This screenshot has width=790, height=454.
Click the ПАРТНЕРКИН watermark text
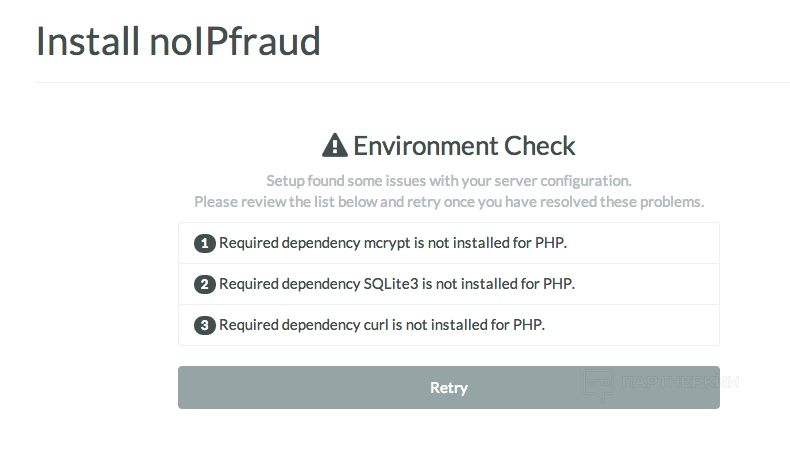[680, 382]
